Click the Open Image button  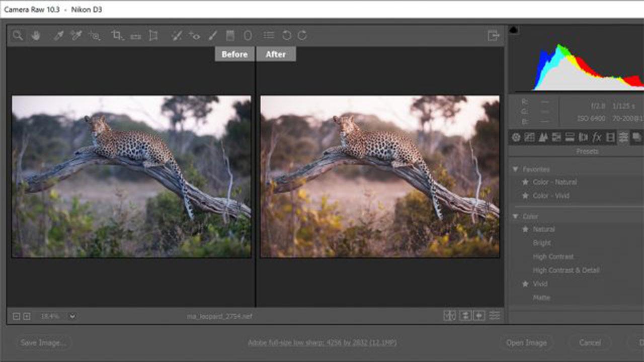[x=526, y=343]
